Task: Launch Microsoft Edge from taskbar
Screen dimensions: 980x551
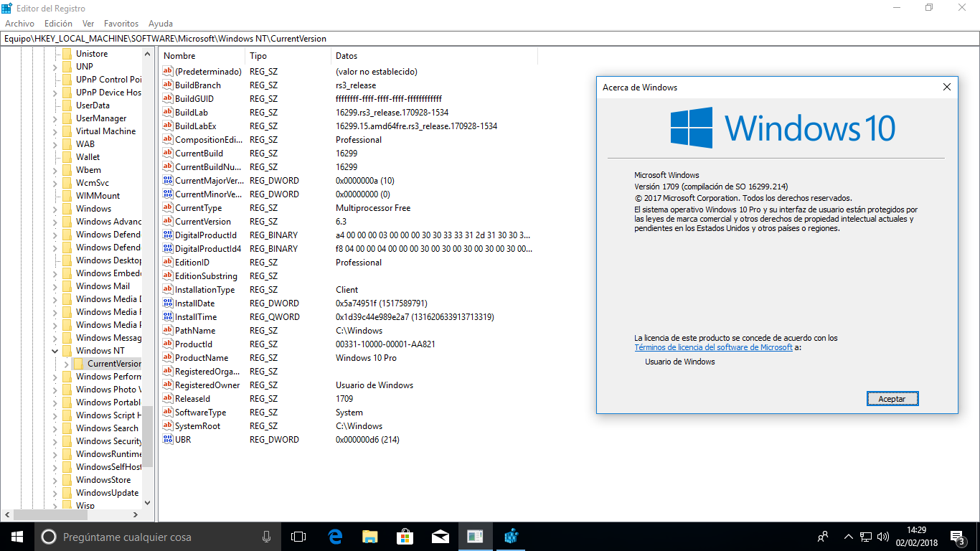Action: (x=334, y=537)
